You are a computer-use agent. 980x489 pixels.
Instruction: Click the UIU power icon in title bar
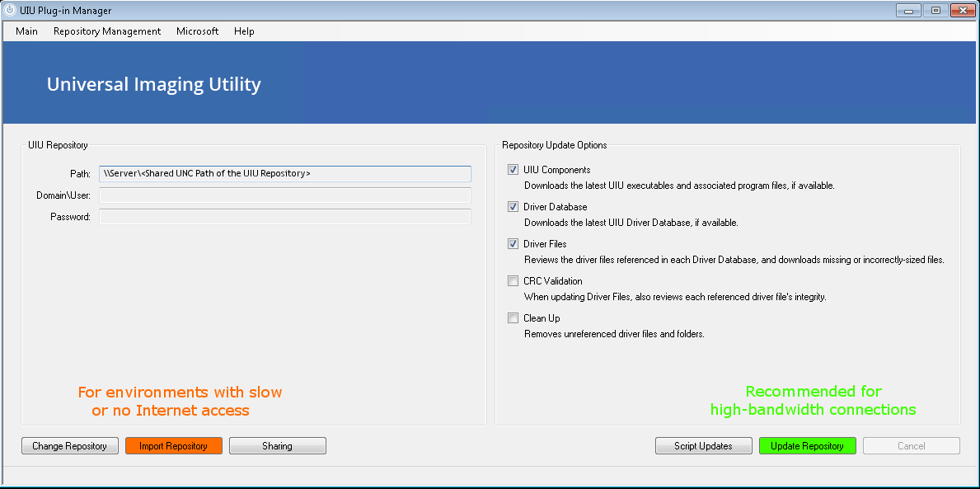9,11
